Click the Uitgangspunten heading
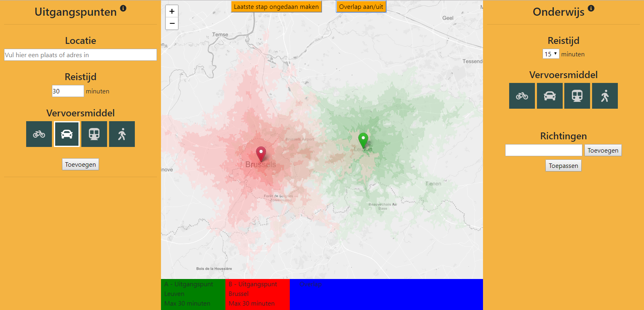This screenshot has width=644, height=310. click(76, 12)
